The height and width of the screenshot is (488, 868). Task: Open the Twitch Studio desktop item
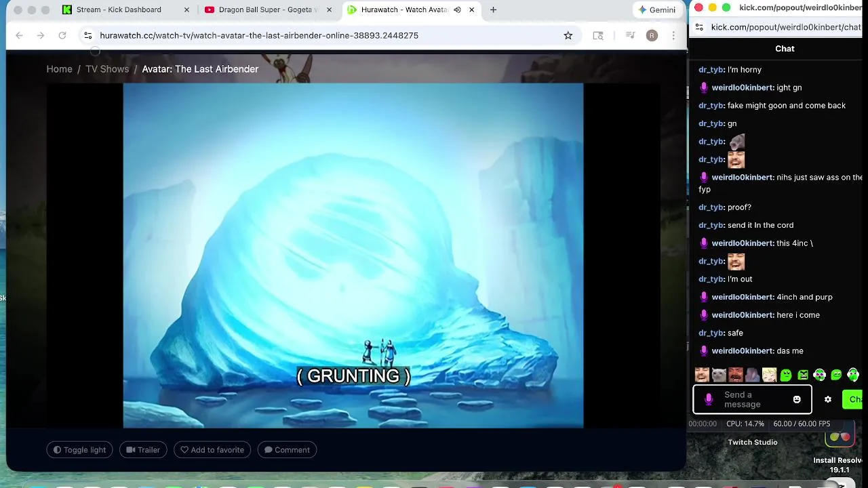(x=753, y=443)
